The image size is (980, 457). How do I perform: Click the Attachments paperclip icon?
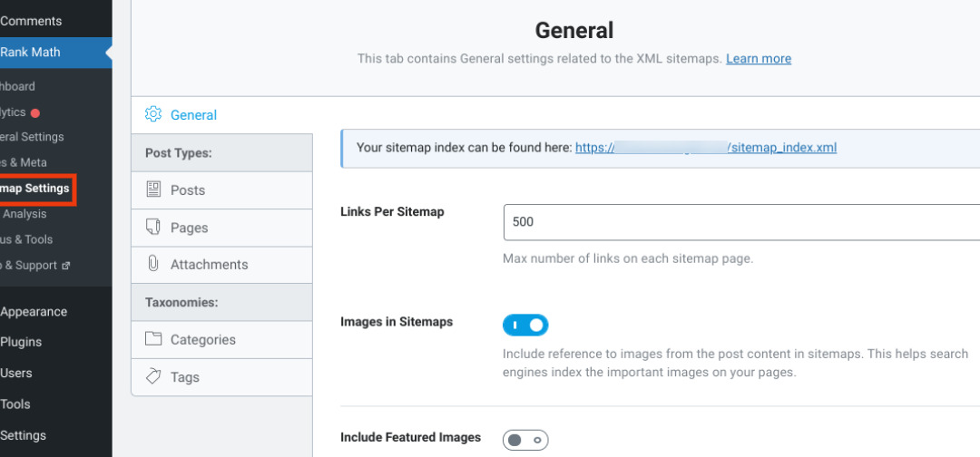(x=153, y=264)
